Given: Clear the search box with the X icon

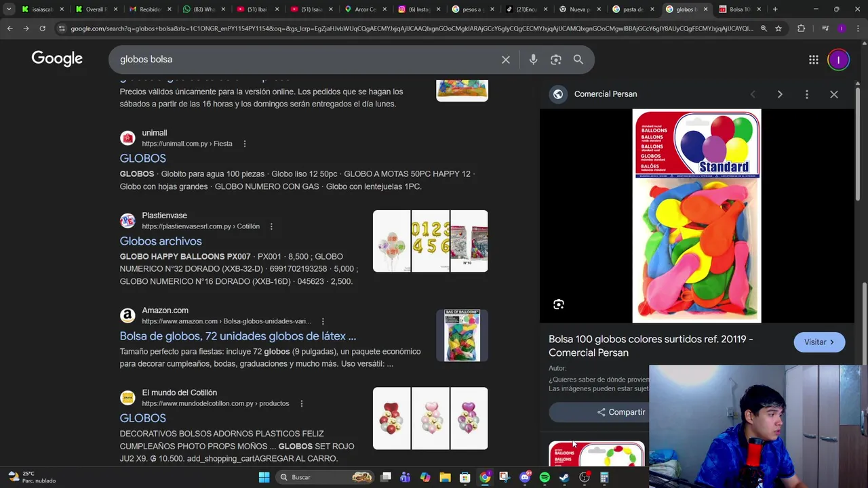Looking at the screenshot, I should 506,60.
